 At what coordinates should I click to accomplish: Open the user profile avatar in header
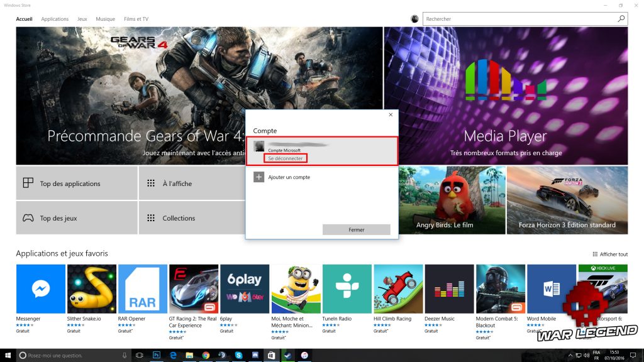click(x=414, y=19)
